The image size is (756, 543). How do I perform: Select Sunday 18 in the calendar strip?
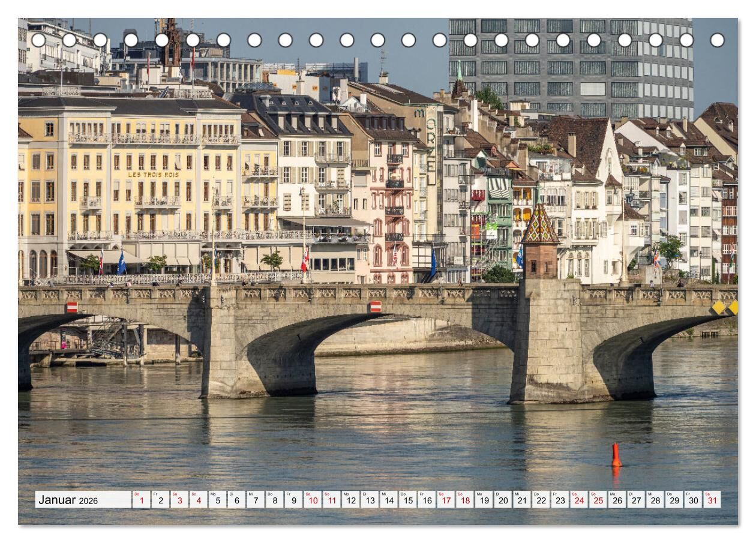tap(464, 500)
